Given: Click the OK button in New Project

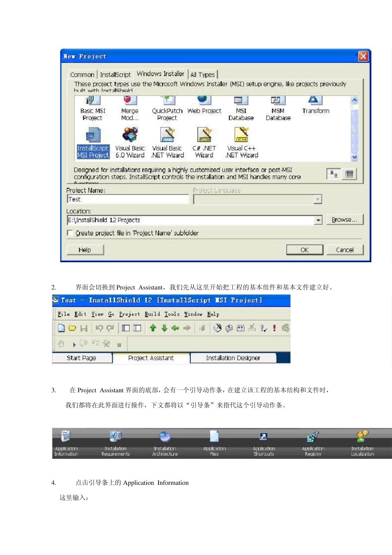Looking at the screenshot, I should (305, 250).
